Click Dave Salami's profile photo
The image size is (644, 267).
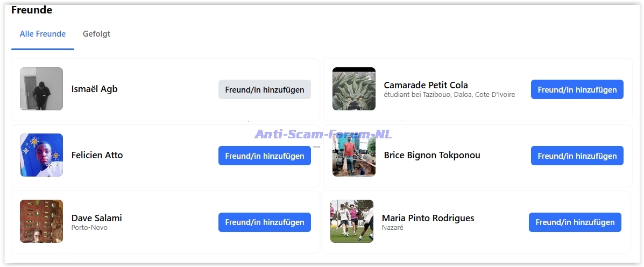click(x=41, y=221)
